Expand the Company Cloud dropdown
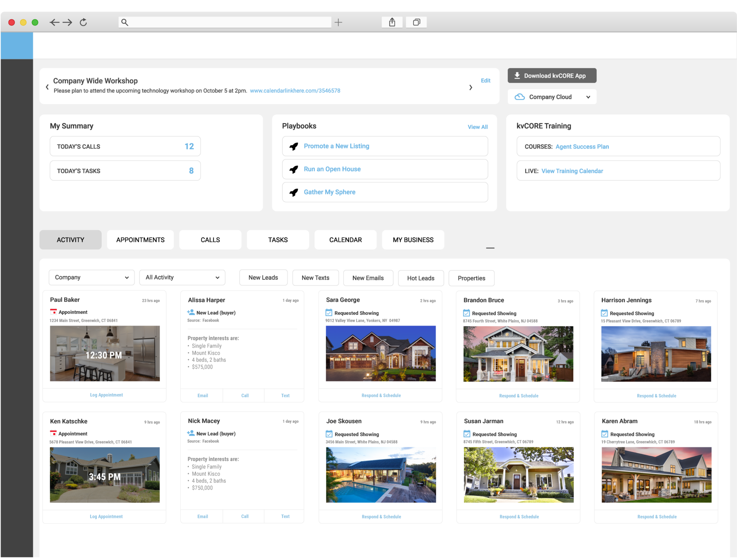Image resolution: width=737 pixels, height=560 pixels. [x=588, y=97]
